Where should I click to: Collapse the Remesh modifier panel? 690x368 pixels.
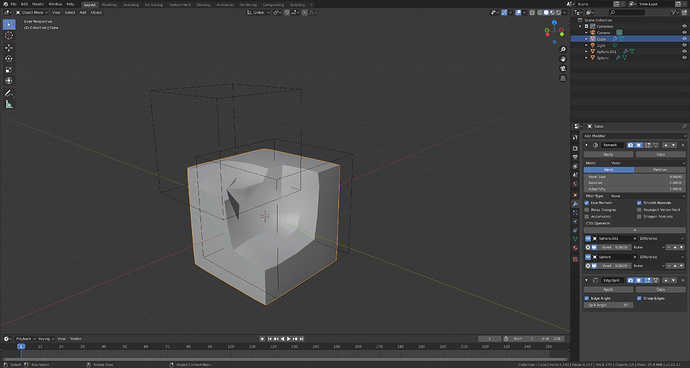[x=586, y=145]
